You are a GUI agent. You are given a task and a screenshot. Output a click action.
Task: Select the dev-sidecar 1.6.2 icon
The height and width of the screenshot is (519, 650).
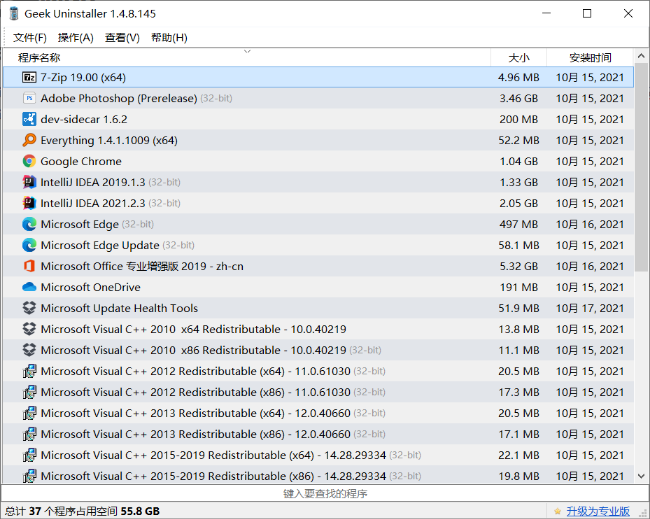click(29, 119)
